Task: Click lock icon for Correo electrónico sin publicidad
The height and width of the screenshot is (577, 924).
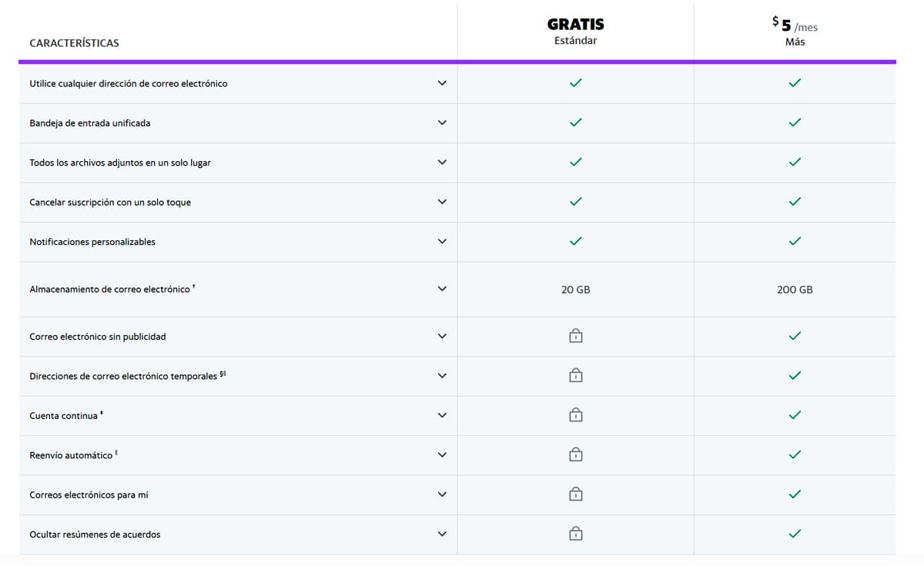Action: click(575, 336)
